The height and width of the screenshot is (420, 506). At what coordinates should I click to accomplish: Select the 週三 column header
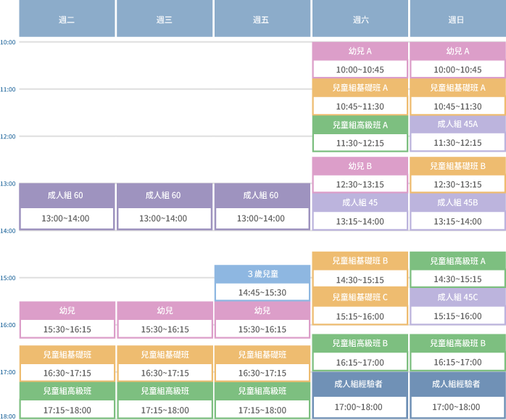[x=165, y=20]
